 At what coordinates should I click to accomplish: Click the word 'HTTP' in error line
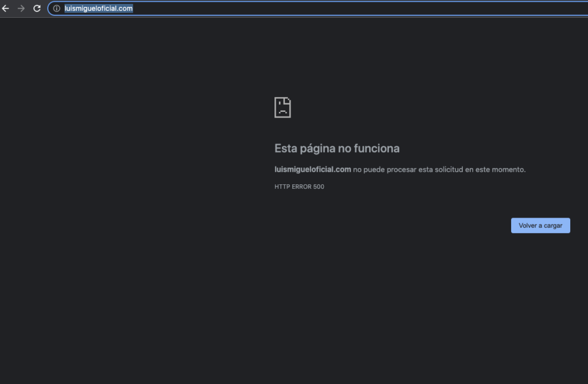click(282, 187)
